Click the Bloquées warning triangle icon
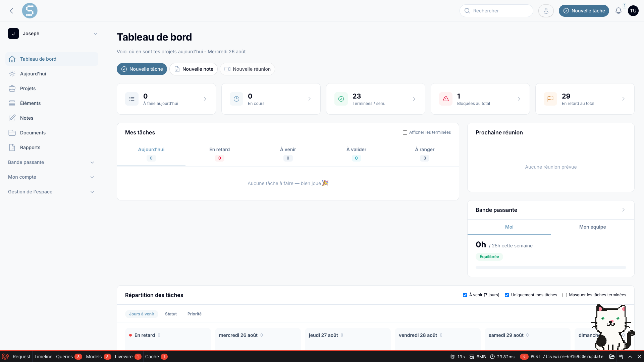The width and height of the screenshot is (644, 362). click(445, 99)
